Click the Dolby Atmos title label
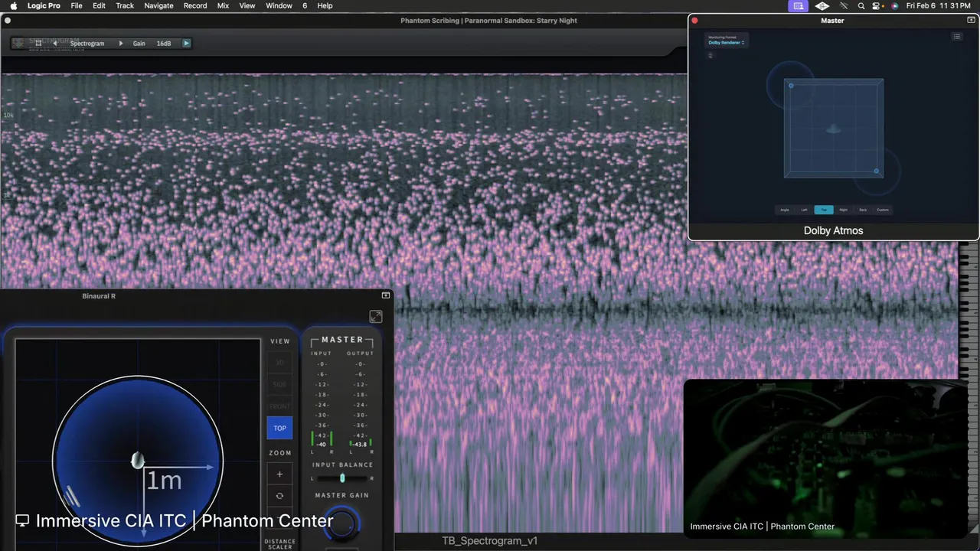980x551 pixels. point(833,230)
